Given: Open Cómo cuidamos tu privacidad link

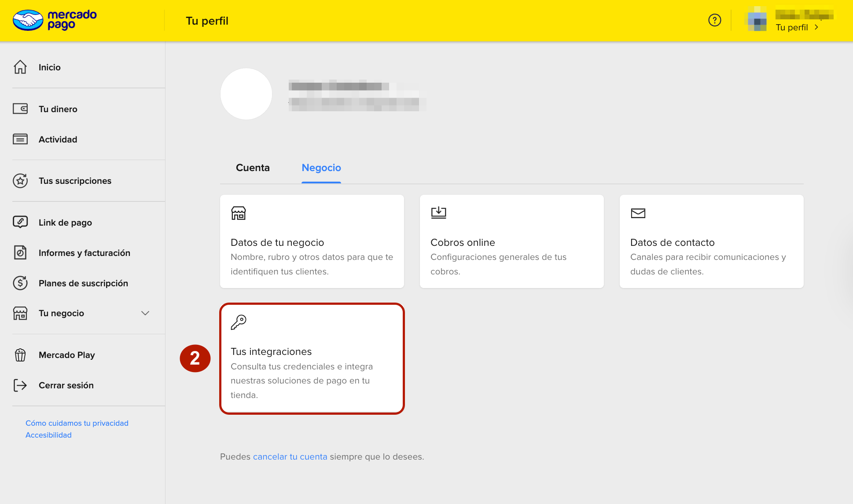Looking at the screenshot, I should (77, 423).
